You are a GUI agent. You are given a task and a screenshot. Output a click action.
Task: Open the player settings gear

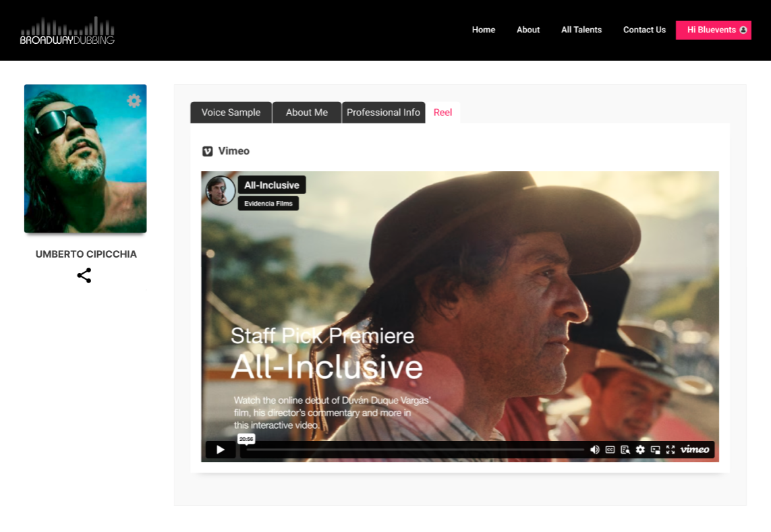point(640,449)
